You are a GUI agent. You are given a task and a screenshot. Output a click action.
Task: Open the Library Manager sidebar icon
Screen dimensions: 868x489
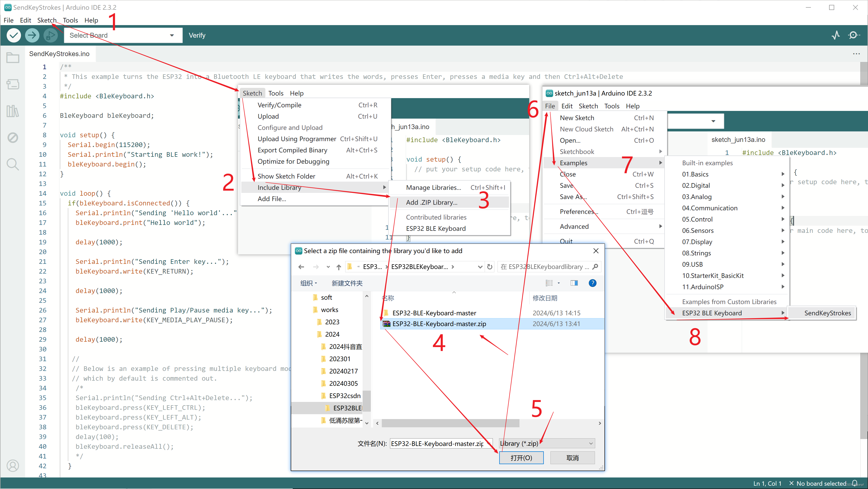coord(13,111)
